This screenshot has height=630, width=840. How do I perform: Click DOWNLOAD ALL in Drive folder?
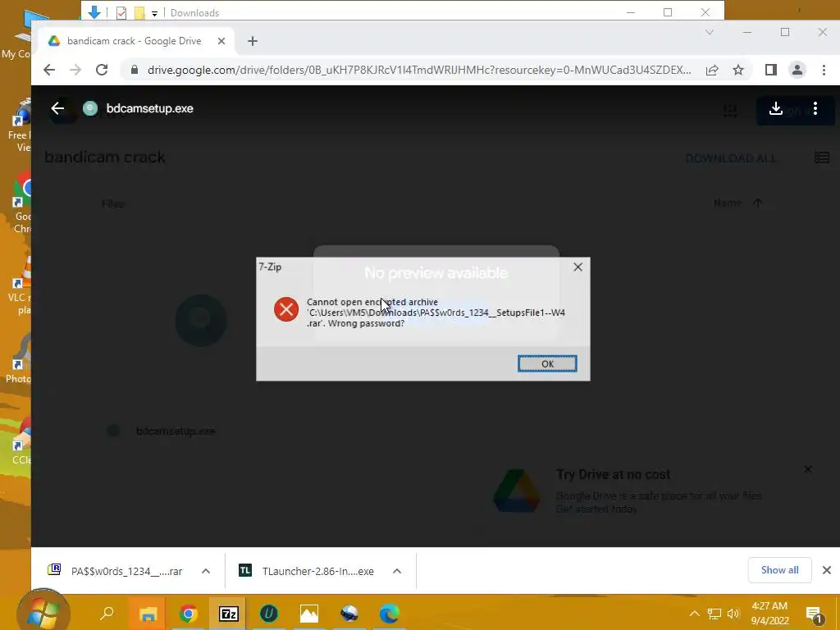pos(731,158)
